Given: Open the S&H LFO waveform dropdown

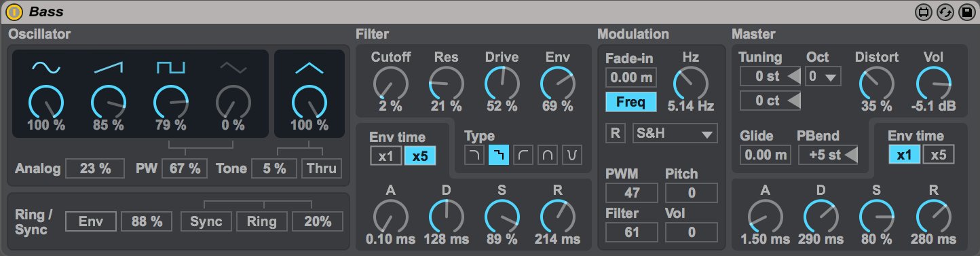Looking at the screenshot, I should coord(675,134).
